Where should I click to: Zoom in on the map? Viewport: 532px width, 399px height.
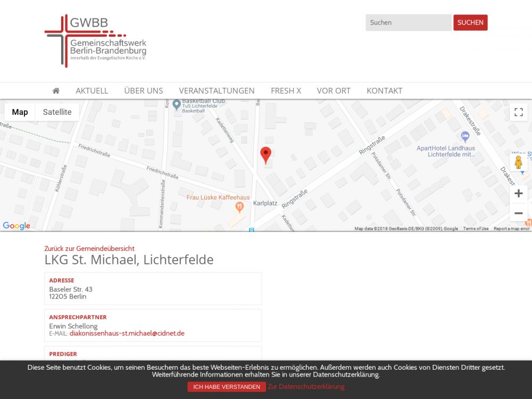[x=519, y=194]
